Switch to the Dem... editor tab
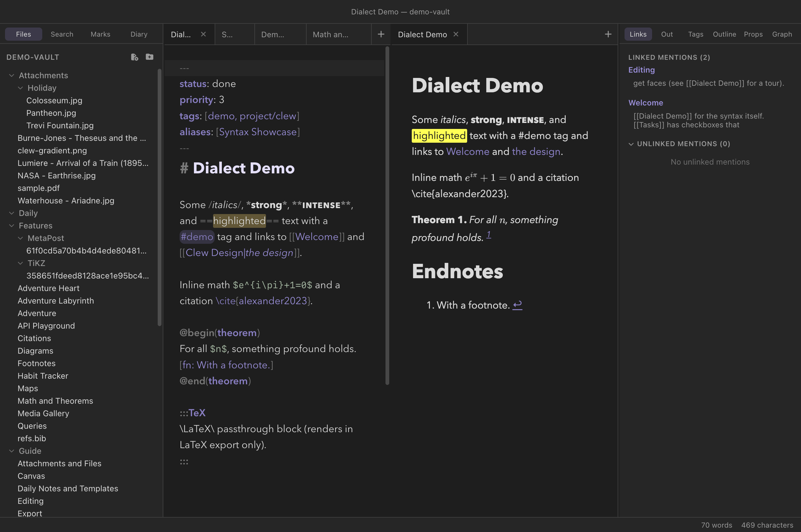 pos(280,34)
